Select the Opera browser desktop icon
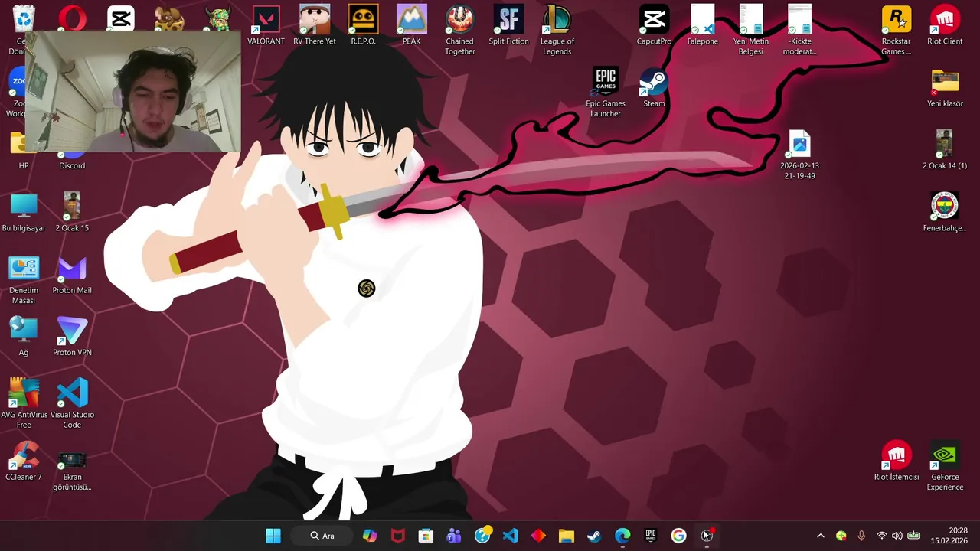 (72, 17)
